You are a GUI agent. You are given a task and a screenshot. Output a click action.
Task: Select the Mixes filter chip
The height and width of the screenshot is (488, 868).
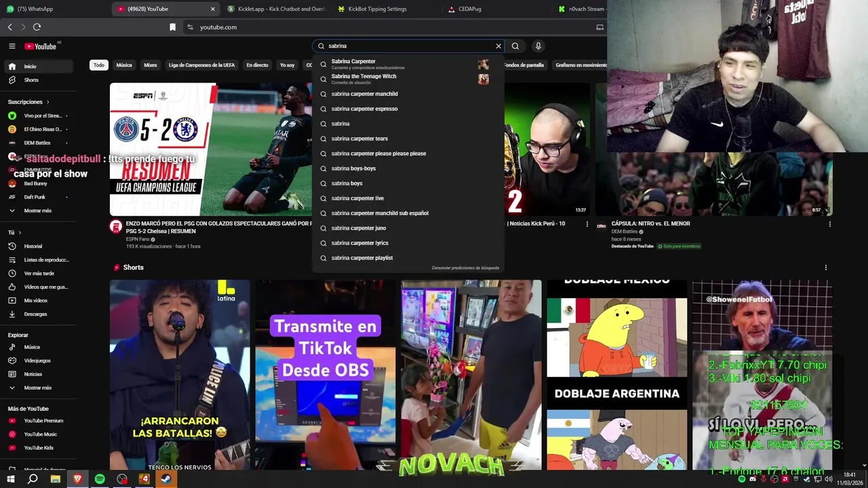click(151, 65)
